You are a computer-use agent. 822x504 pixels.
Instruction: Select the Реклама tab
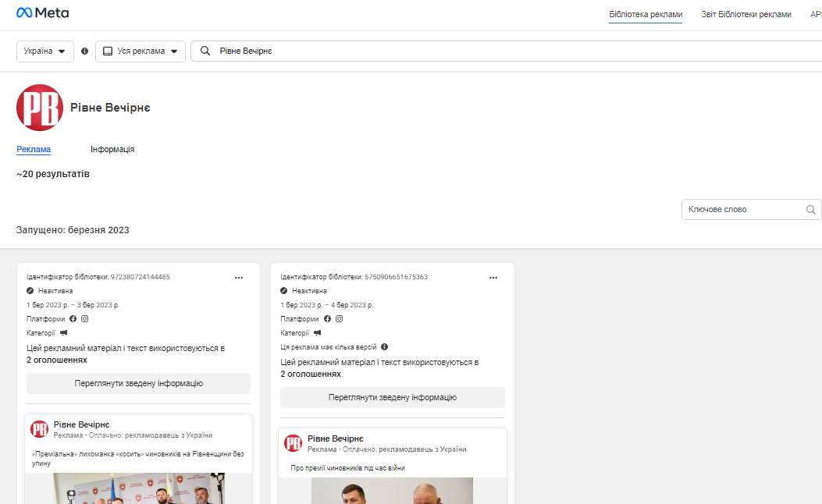click(34, 149)
